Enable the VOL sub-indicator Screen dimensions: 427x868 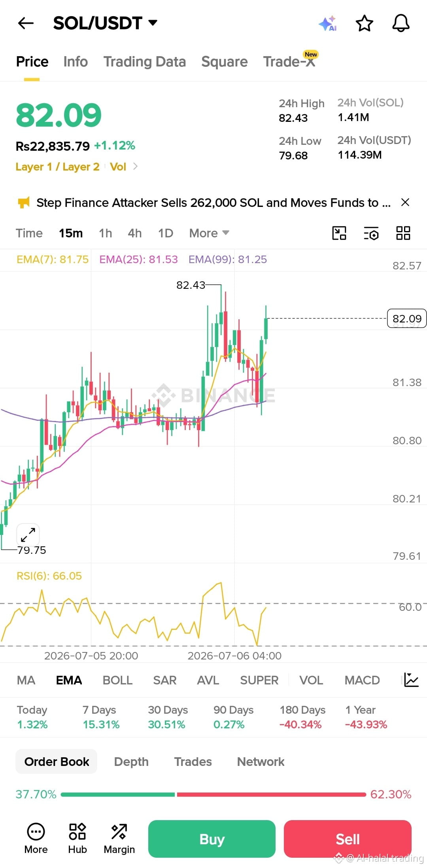[311, 680]
